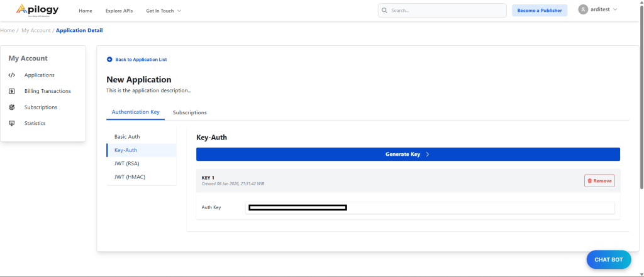
Task: Click Become a Publisher button
Action: pos(539,11)
